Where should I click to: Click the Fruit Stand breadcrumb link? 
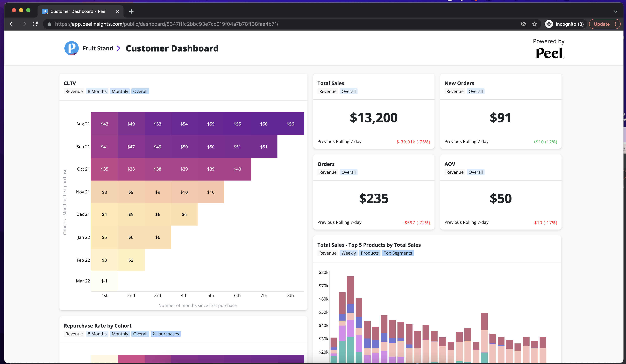point(98,48)
